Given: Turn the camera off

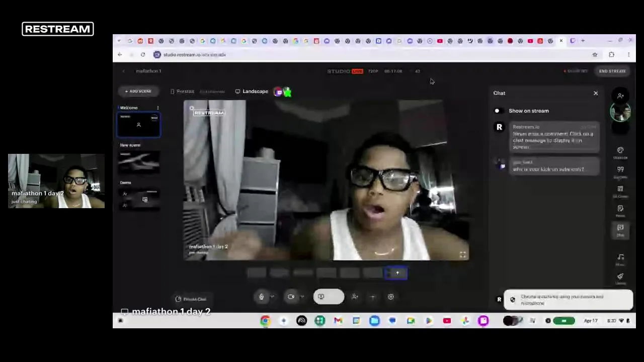Looking at the screenshot, I should pyautogui.click(x=291, y=297).
